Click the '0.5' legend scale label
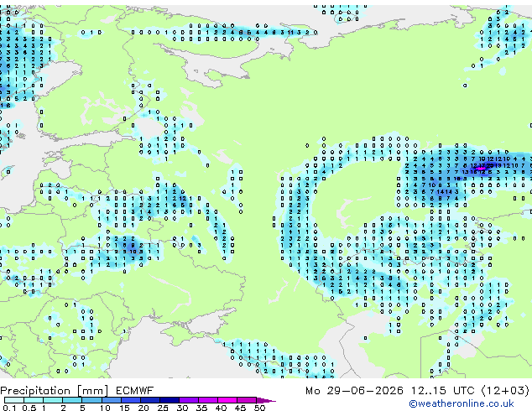Image resolution: width=532 pixels, height=411 pixels. (29, 408)
